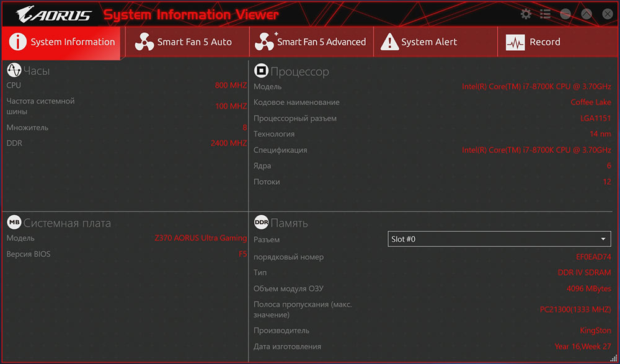This screenshot has height=364, width=620.
Task: Click the bus frequency value 100 MHZ
Action: [231, 106]
